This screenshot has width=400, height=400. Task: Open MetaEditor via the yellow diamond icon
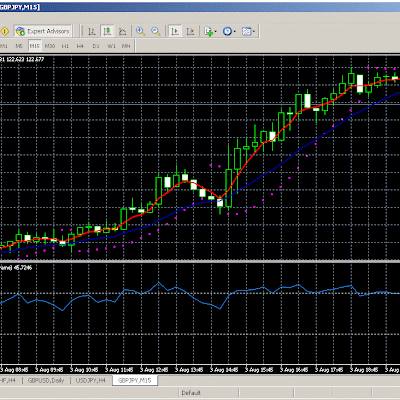coord(4,31)
